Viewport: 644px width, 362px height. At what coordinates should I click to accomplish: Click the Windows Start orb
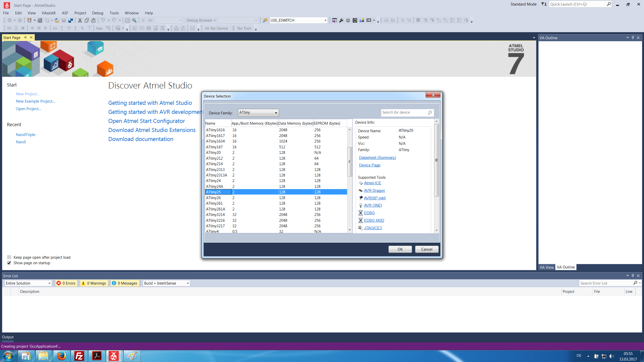[x=8, y=356]
